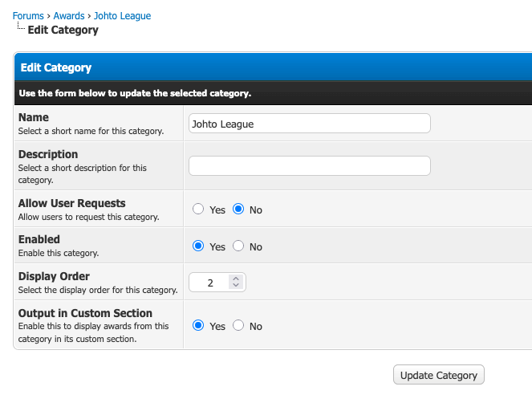Click the Edit Category breadcrumb page title

pyautogui.click(x=63, y=31)
